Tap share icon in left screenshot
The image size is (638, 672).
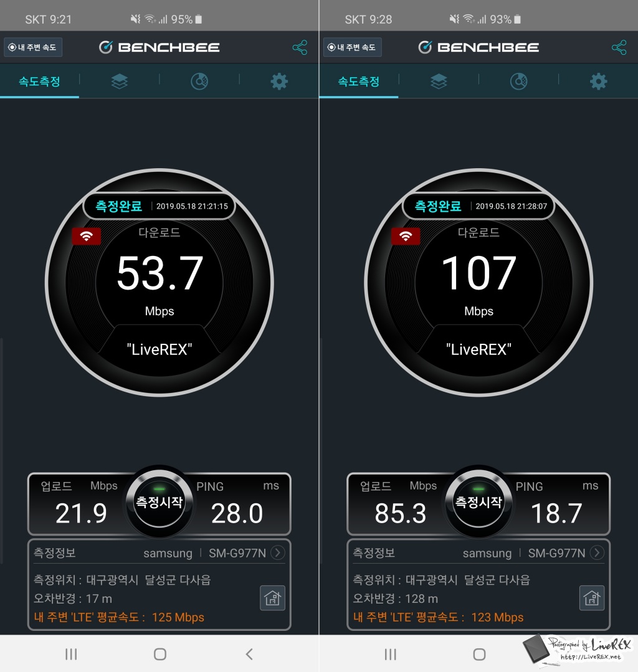[300, 47]
